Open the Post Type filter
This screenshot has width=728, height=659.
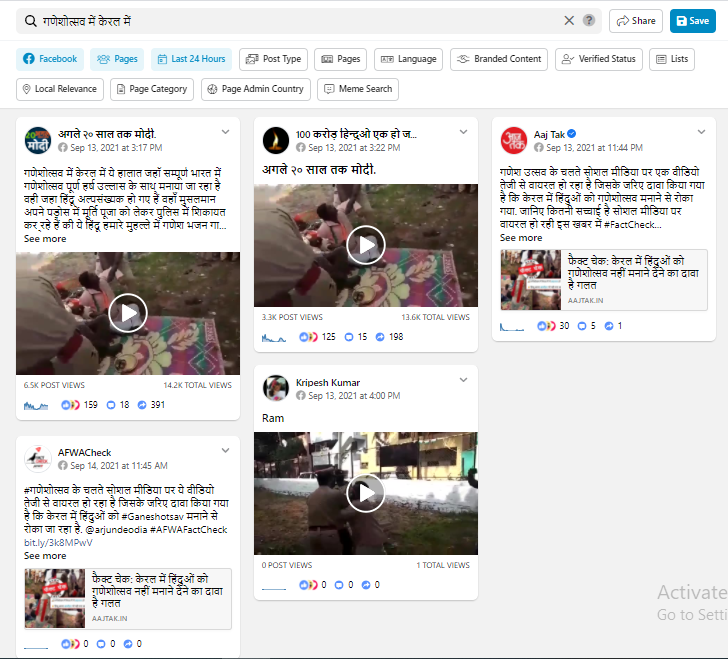point(273,59)
